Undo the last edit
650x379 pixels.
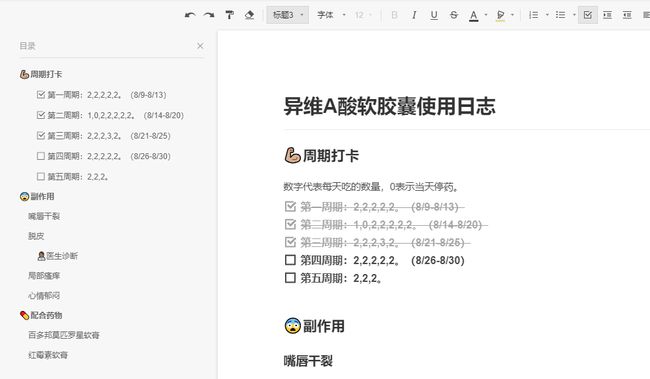click(190, 15)
